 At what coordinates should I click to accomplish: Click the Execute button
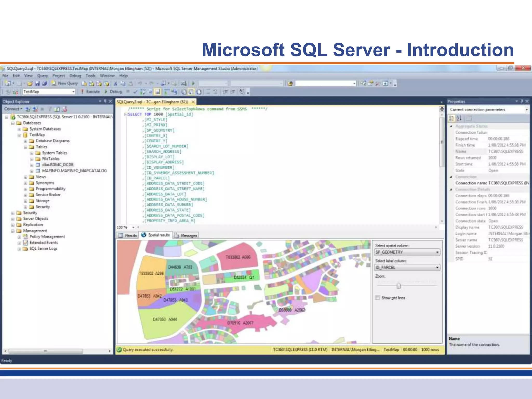tap(90, 92)
